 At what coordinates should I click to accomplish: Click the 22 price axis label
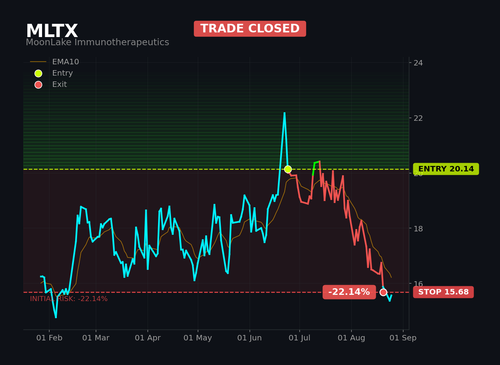418,118
